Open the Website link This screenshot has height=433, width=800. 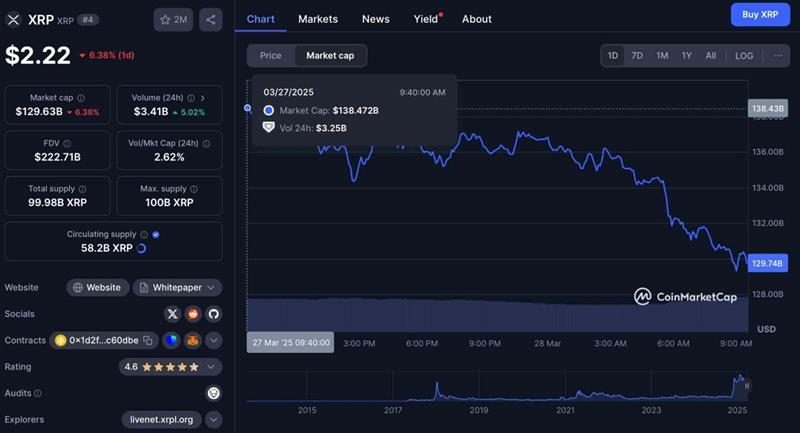[x=98, y=287]
